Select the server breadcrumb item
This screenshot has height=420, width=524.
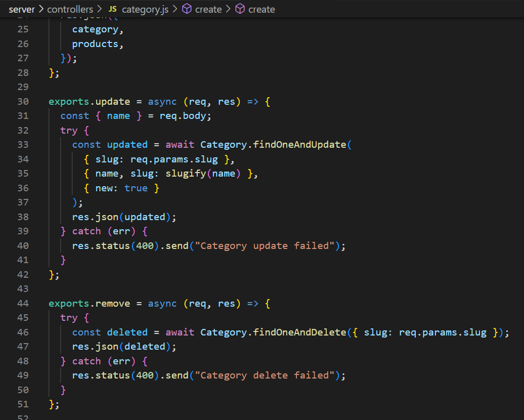coord(22,9)
